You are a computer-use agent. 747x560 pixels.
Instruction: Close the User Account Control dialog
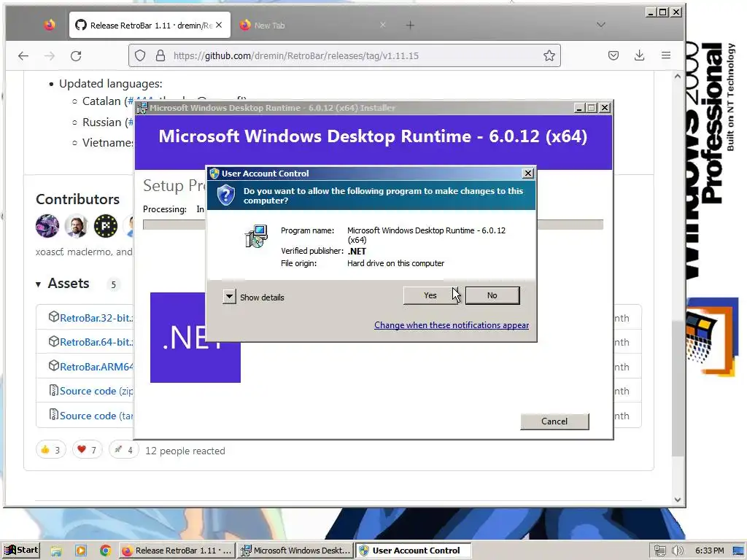(x=528, y=174)
